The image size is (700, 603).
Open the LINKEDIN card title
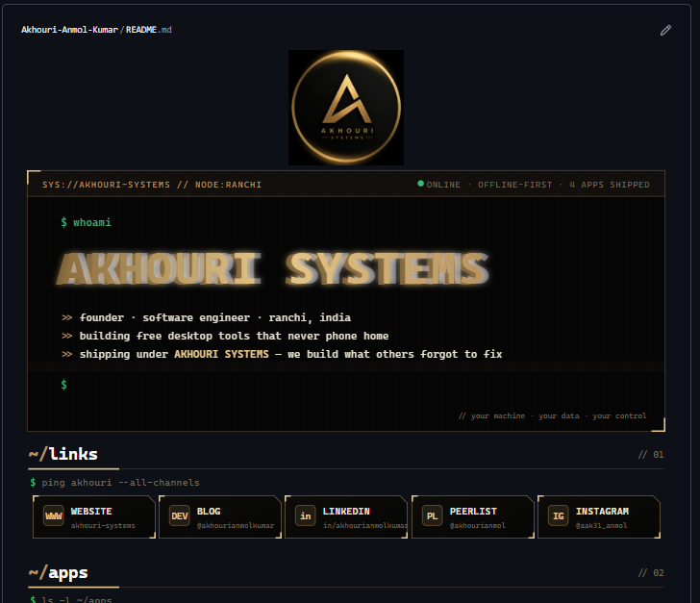click(346, 511)
